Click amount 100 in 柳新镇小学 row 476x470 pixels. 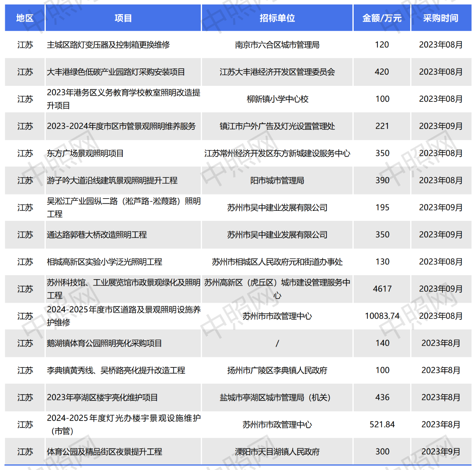[382, 99]
